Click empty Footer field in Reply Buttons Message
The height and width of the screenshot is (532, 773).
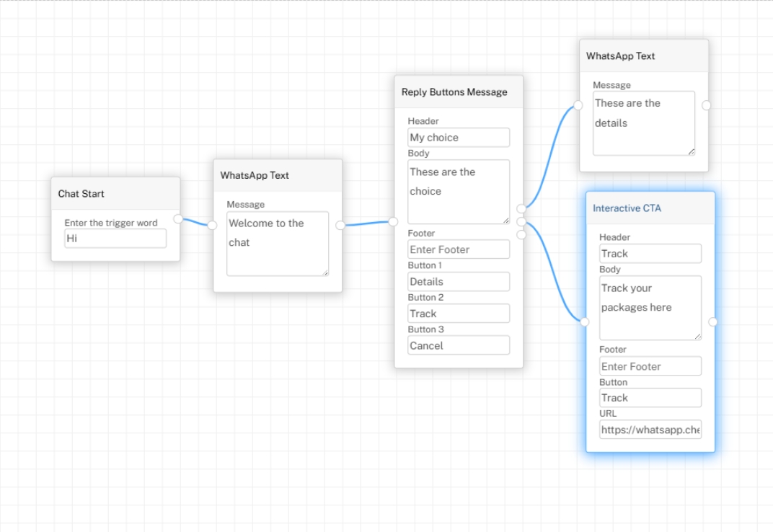458,249
